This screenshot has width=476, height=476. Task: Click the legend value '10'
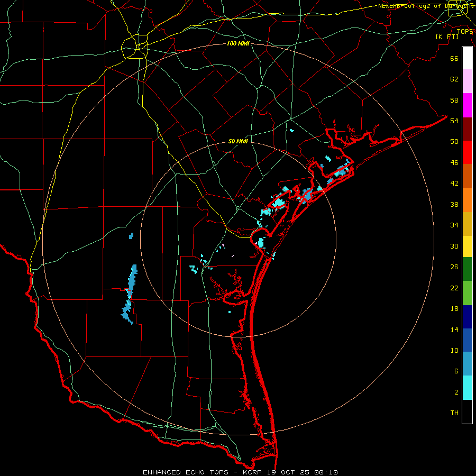(454, 350)
